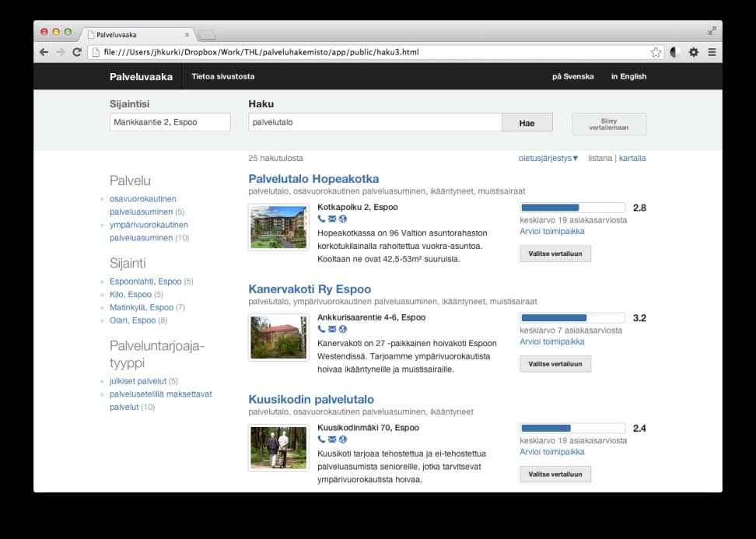Click the browser forward arrow
This screenshot has width=756, height=539.
pyautogui.click(x=60, y=52)
